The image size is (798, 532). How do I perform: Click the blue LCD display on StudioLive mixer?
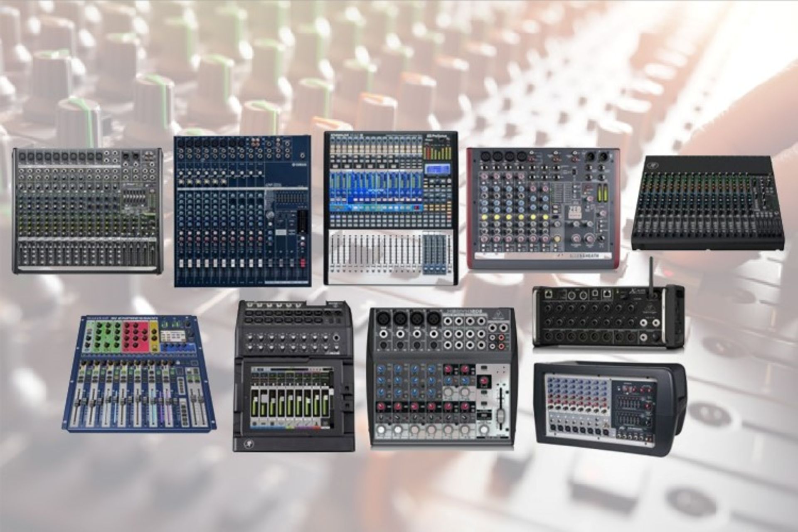tap(436, 169)
